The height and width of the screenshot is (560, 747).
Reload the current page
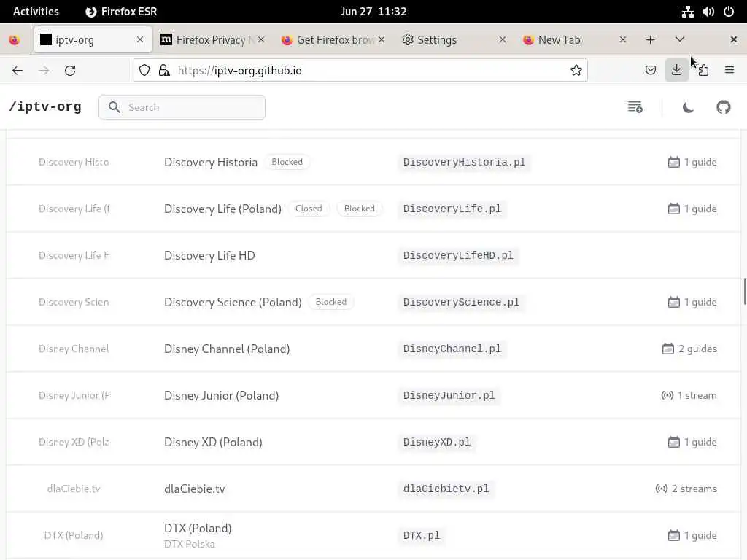click(70, 71)
